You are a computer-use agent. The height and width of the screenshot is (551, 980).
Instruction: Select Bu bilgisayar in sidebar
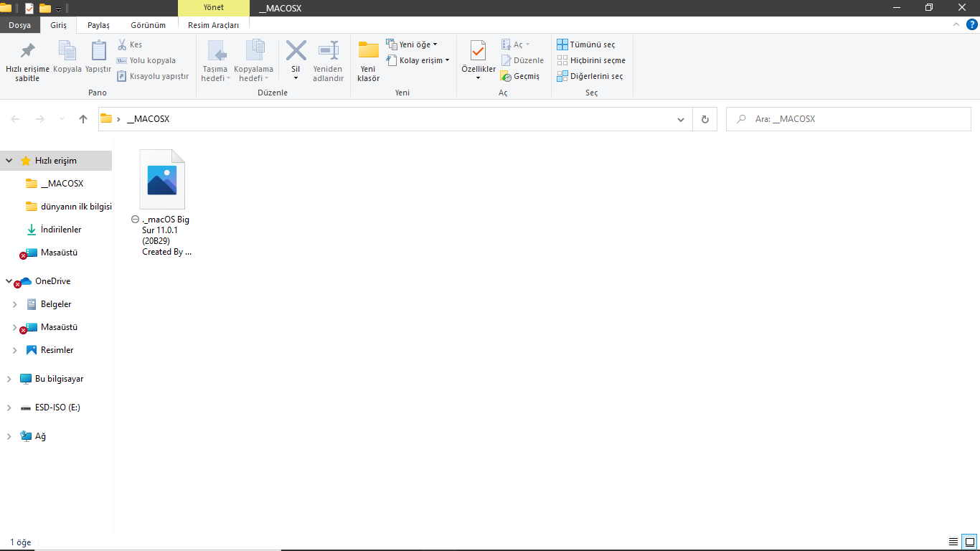59,379
